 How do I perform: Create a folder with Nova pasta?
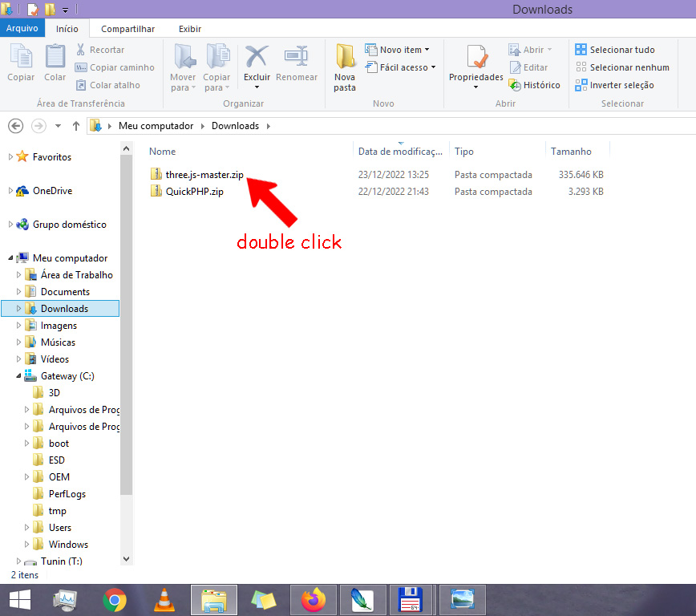click(x=345, y=66)
